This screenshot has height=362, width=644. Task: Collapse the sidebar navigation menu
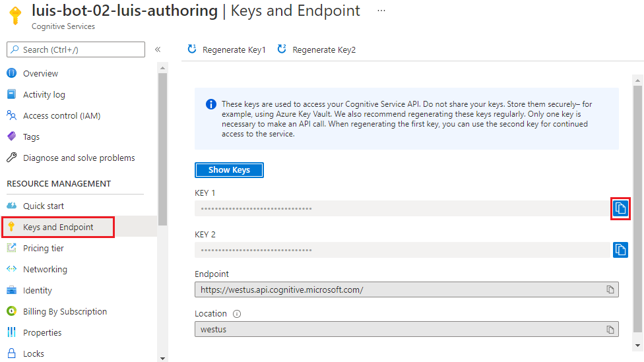[x=158, y=49]
